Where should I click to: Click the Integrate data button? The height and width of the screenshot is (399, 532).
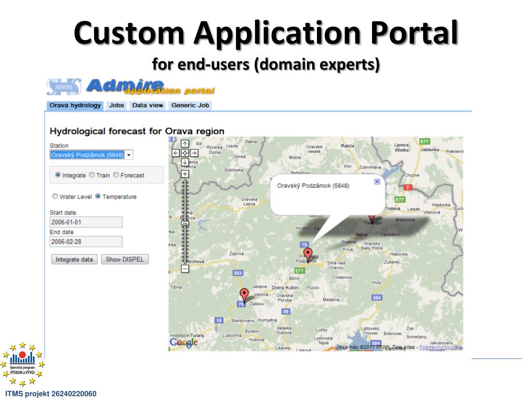point(74,260)
